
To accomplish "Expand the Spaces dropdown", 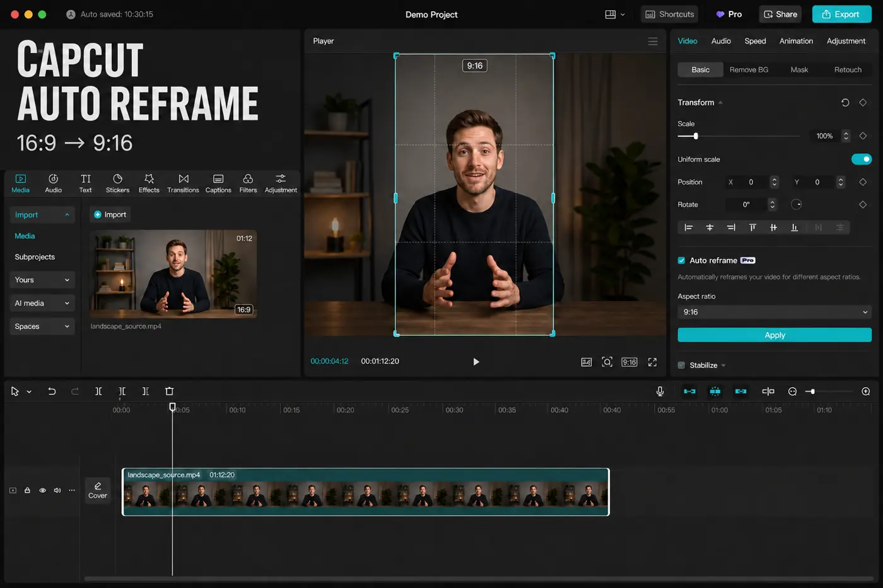I will (x=42, y=326).
